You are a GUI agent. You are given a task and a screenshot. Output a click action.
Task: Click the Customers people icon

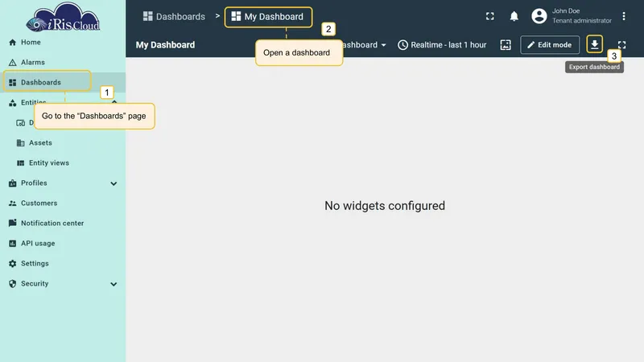13,204
